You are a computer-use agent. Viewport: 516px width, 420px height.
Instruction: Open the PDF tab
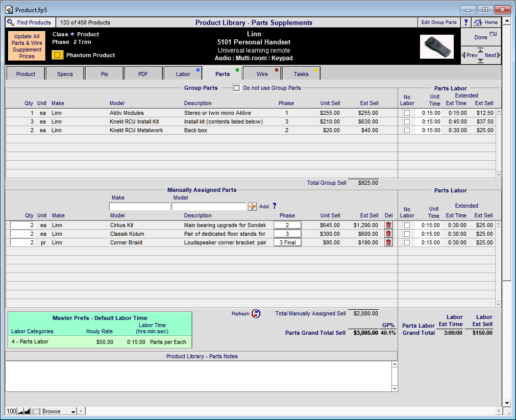click(143, 73)
